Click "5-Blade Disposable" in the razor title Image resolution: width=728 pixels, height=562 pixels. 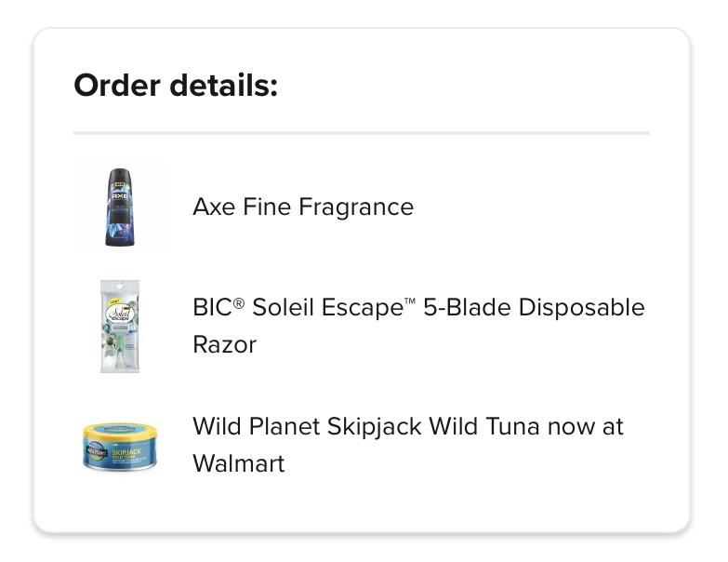point(534,307)
